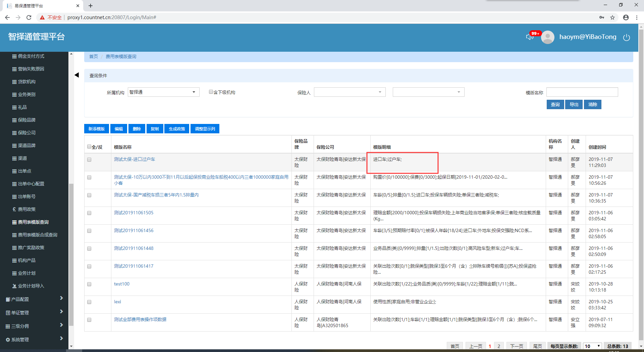644x352 pixels.
Task: Select 费用表模版合成查询 in the sidebar
Action: (x=37, y=235)
